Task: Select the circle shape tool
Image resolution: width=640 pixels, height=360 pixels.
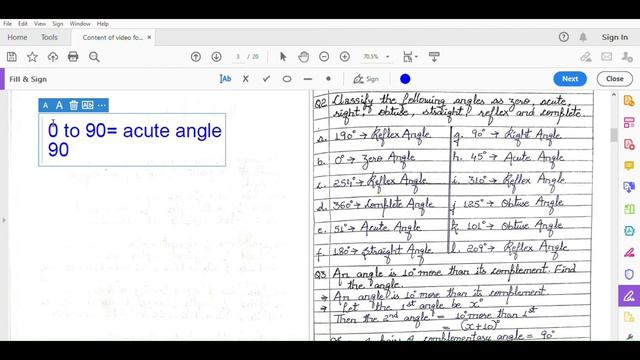Action: tap(287, 79)
